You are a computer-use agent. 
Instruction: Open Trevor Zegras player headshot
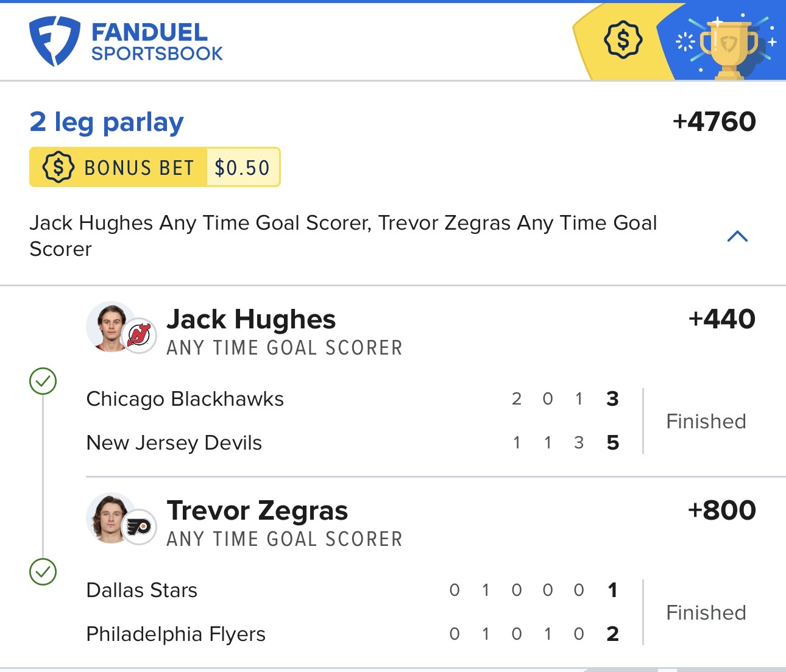pos(110,517)
